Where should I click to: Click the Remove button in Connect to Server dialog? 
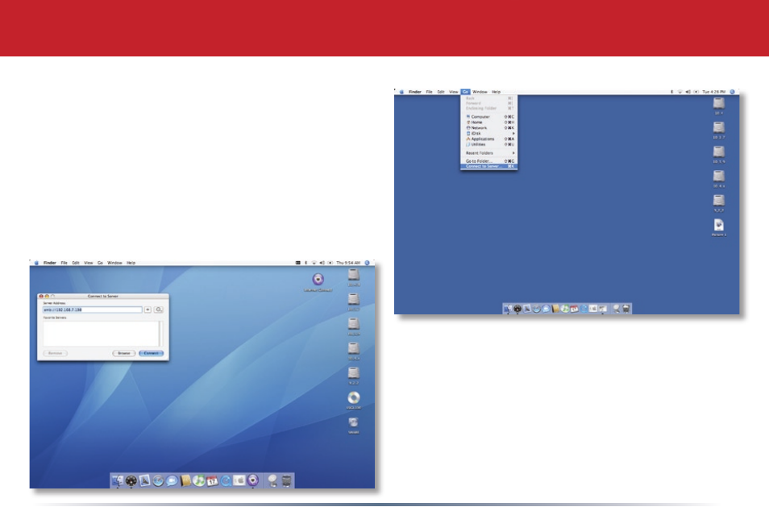tap(55, 353)
